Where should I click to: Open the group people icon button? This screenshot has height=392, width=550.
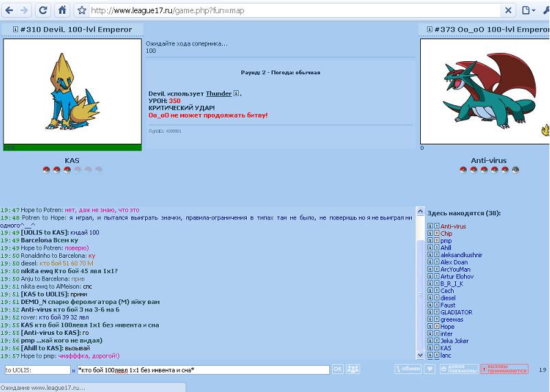pyautogui.click(x=353, y=369)
